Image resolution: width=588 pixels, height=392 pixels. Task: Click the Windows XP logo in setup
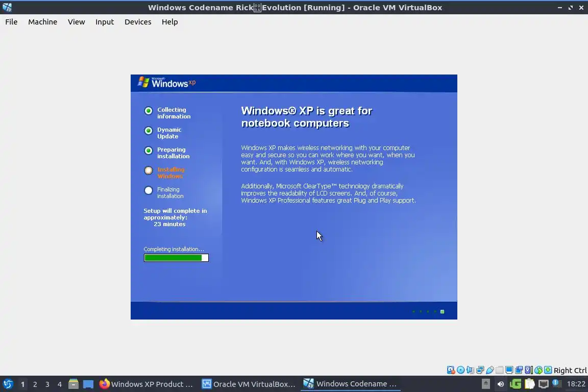coord(166,83)
